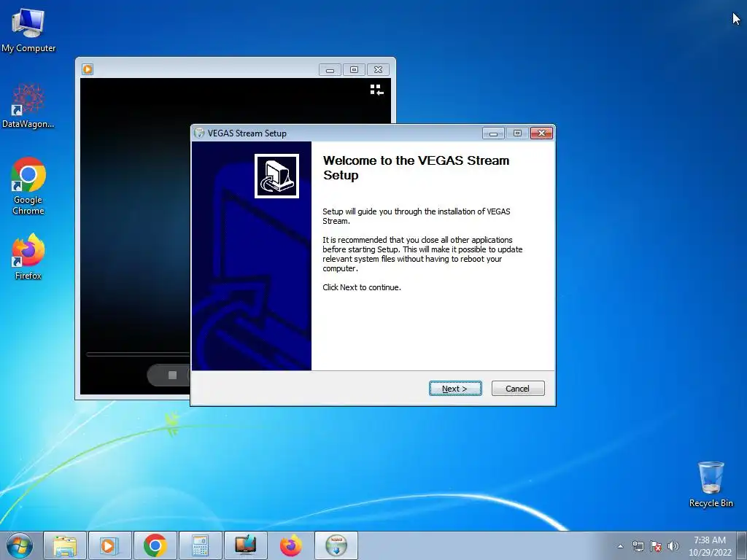Open the media player taskbar icon
The height and width of the screenshot is (560, 747).
tap(109, 545)
